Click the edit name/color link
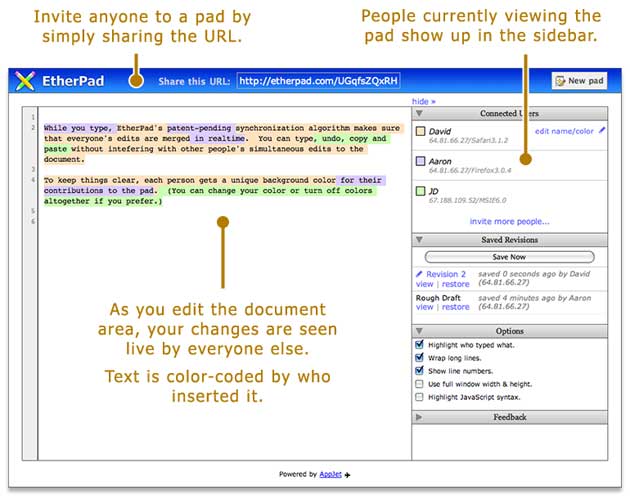This screenshot has width=630, height=499. click(x=564, y=131)
